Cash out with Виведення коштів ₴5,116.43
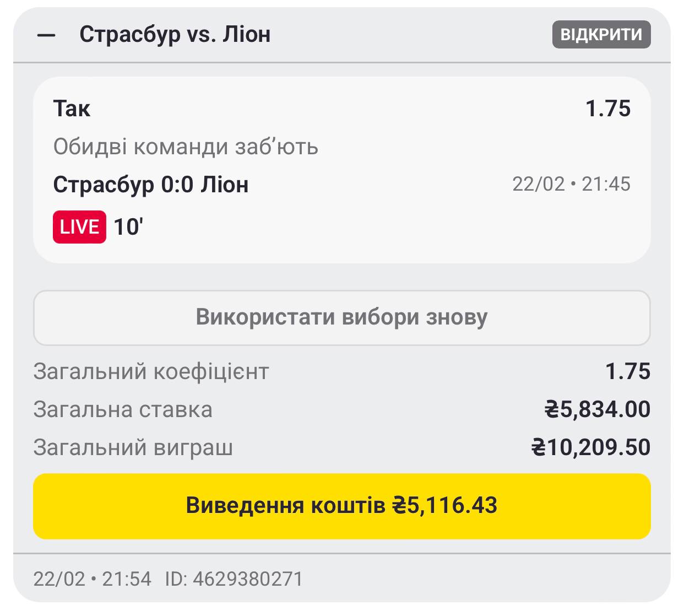The width and height of the screenshot is (684, 616). [x=341, y=506]
